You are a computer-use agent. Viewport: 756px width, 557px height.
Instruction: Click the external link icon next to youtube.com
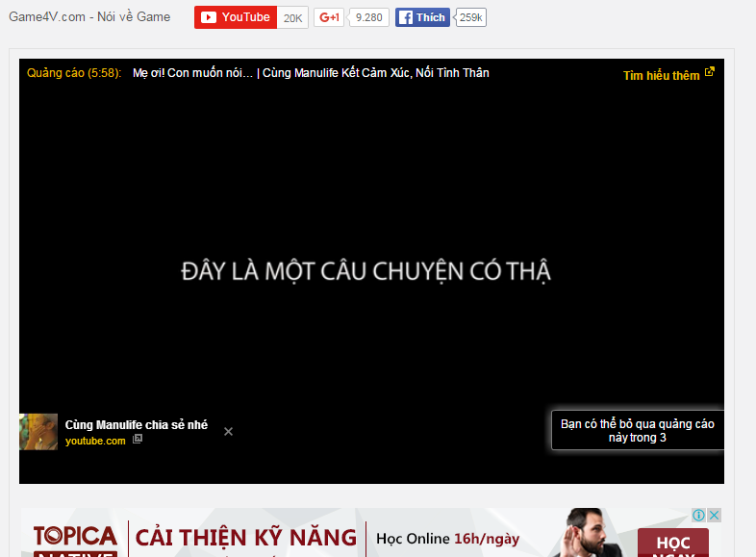138,439
